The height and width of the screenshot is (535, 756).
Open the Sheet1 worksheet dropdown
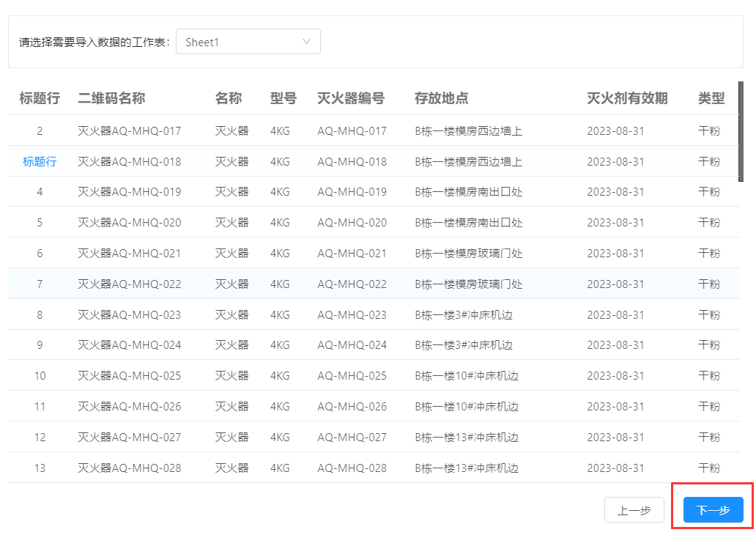click(248, 41)
